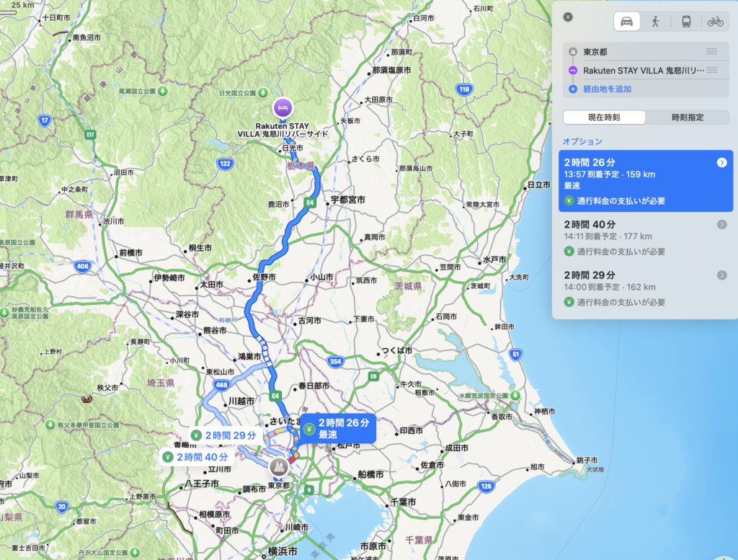Image resolution: width=738 pixels, height=560 pixels.
Task: Click the 経由地を追加 link
Action: click(607, 89)
